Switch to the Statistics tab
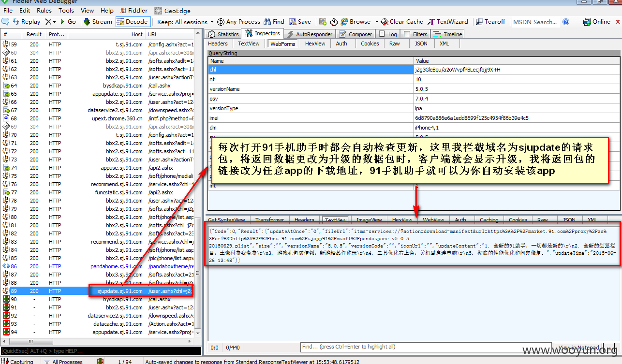 (223, 34)
